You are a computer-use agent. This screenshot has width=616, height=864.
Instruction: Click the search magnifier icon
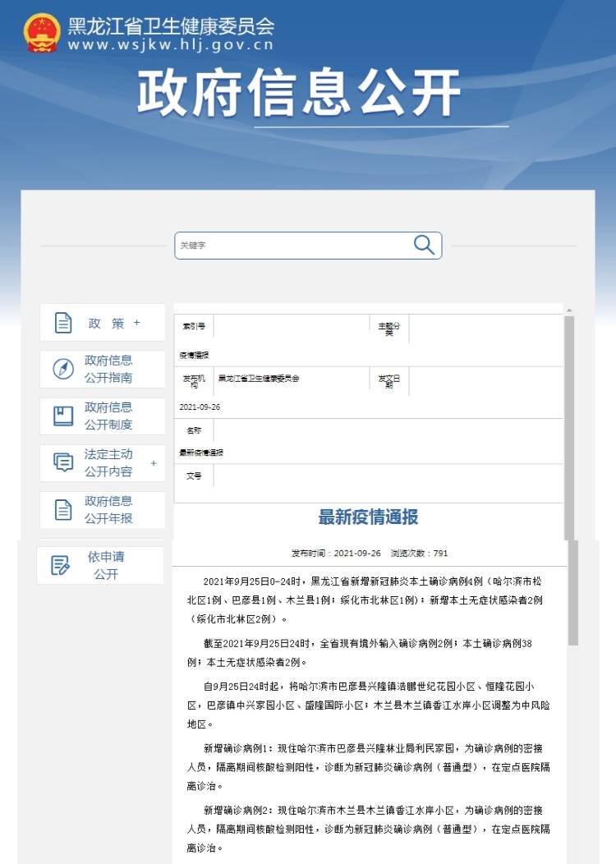click(424, 245)
